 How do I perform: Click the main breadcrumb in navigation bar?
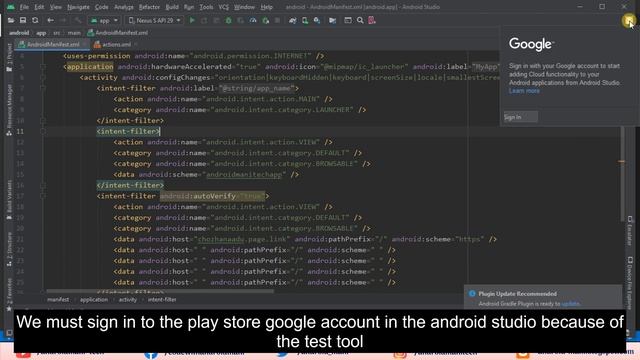click(x=74, y=33)
